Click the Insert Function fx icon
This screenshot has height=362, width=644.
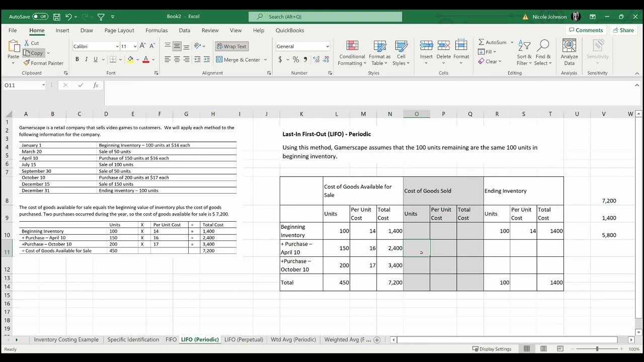[96, 85]
